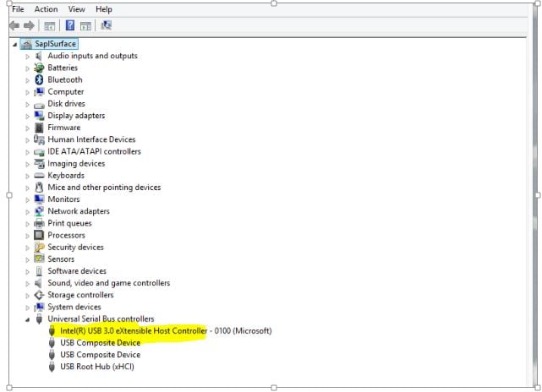The image size is (542, 392).
Task: Click the Keyboards icon
Action: (39, 176)
